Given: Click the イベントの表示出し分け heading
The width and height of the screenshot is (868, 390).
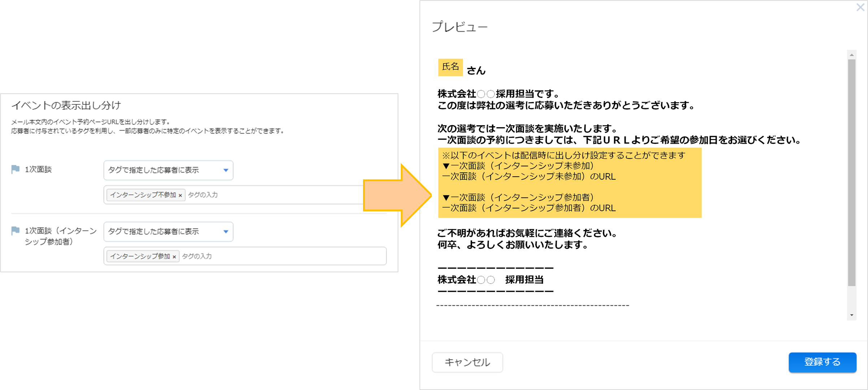Looking at the screenshot, I should click(x=66, y=105).
